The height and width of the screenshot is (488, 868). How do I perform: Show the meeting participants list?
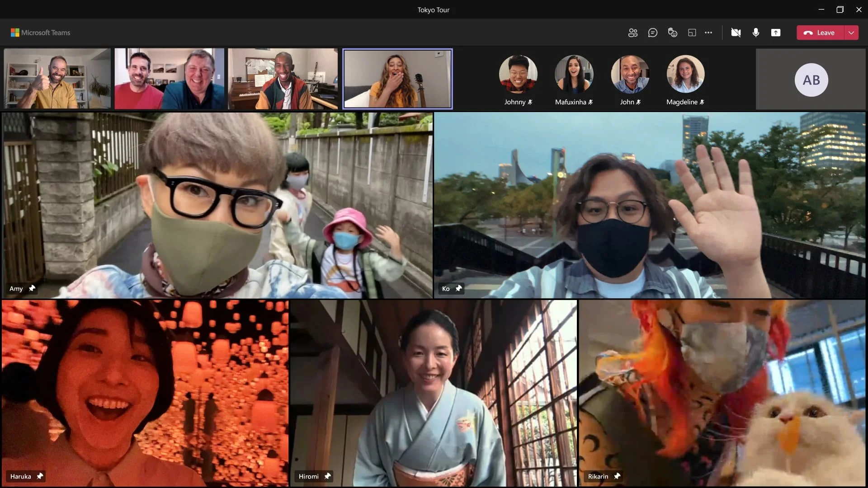click(632, 33)
